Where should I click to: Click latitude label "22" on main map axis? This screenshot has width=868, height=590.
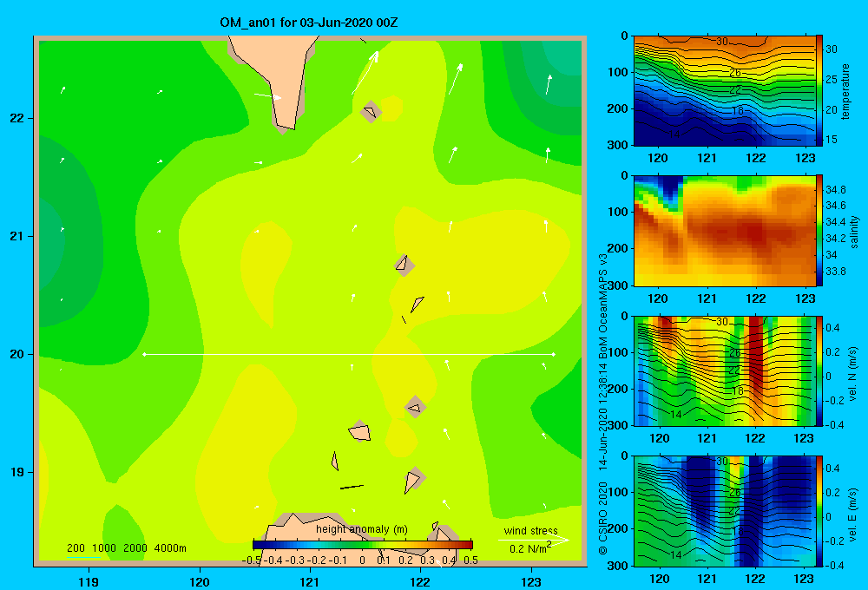click(x=17, y=118)
